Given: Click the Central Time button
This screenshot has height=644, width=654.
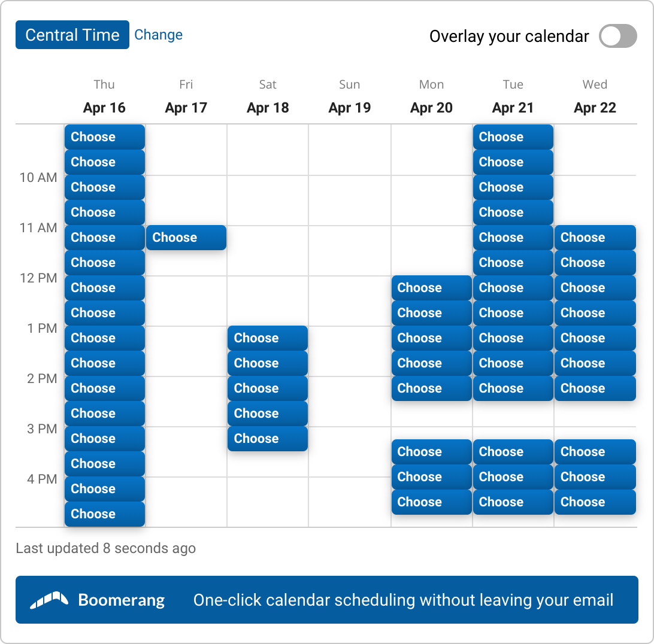Looking at the screenshot, I should pos(72,35).
